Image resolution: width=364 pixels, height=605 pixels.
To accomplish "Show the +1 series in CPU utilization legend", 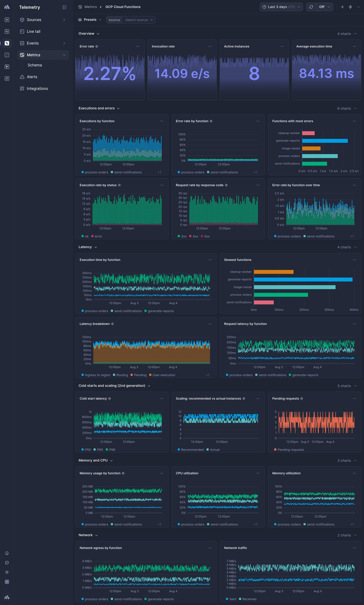I will [256, 525].
